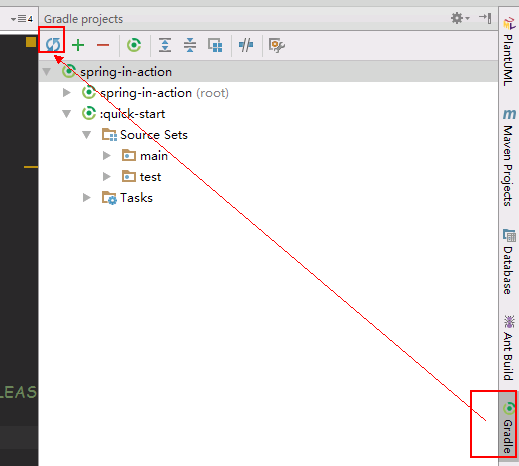The image size is (519, 466).
Task: Attach a Gradle project with plus icon
Action: [x=78, y=45]
